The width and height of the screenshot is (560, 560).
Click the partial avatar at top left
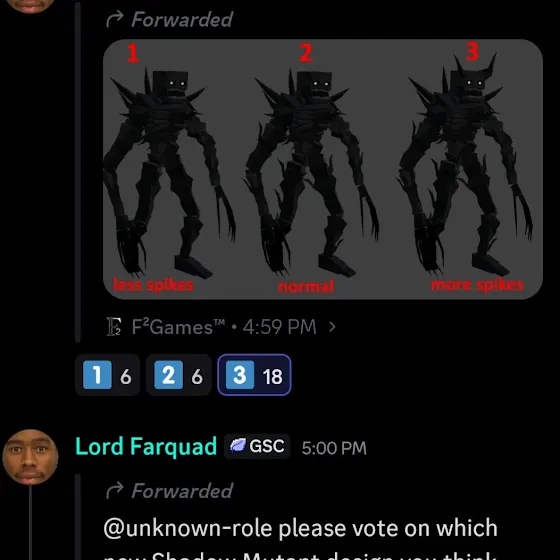[30, 6]
